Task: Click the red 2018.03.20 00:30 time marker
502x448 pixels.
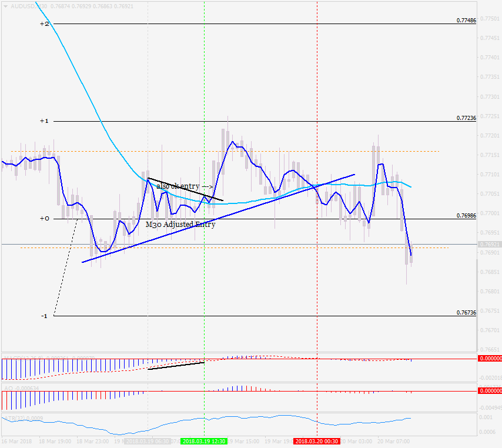Action: (x=317, y=441)
